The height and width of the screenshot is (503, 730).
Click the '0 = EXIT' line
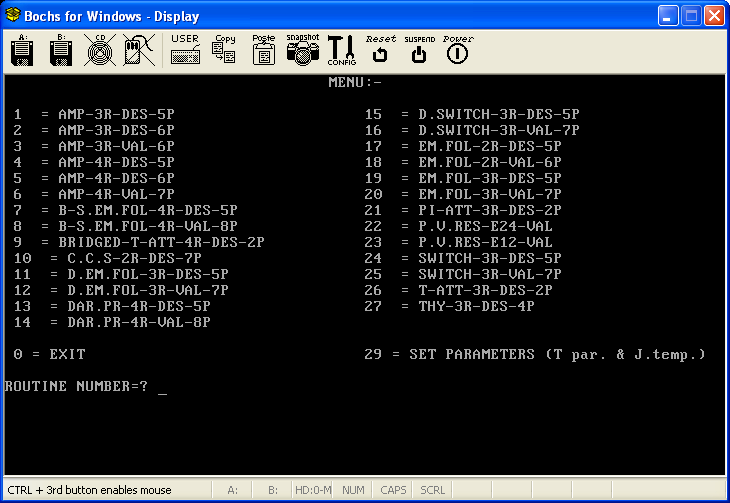(x=49, y=354)
